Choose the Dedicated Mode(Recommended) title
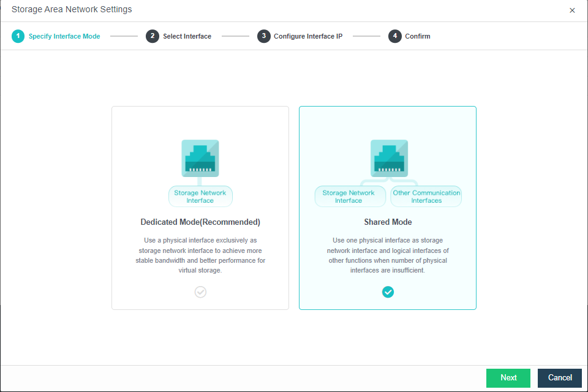This screenshot has height=392, width=588. [x=200, y=222]
